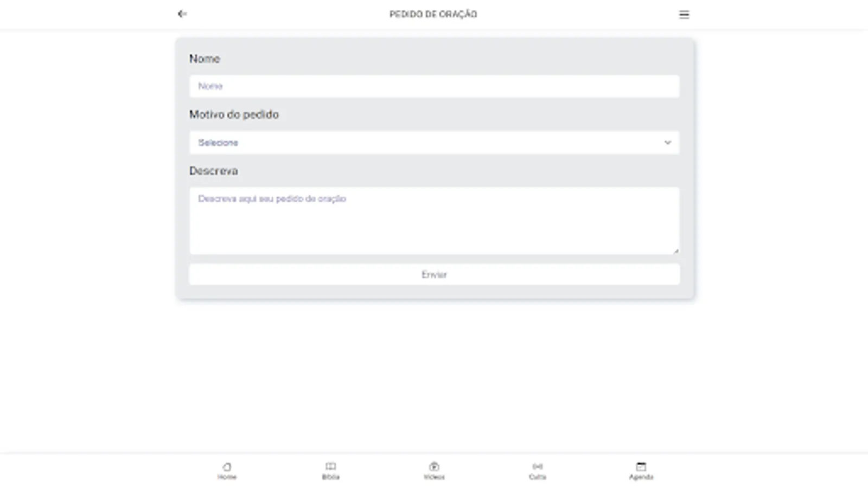
Task: Click the textarea resize handle corner
Action: (676, 251)
